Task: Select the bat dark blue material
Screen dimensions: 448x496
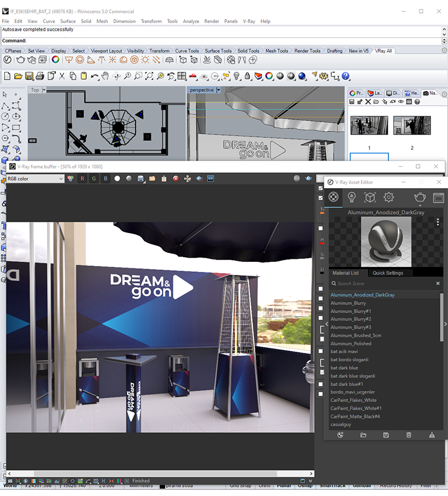Action: point(344,367)
